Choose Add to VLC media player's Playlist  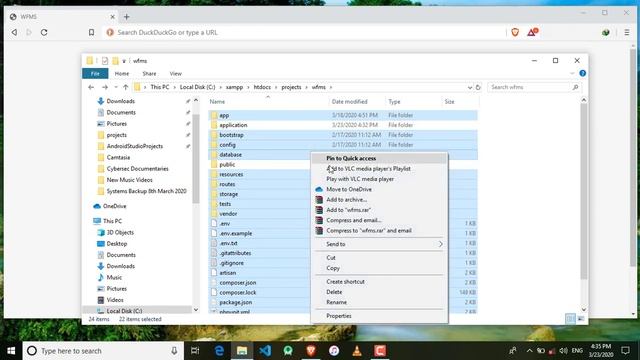379,169
